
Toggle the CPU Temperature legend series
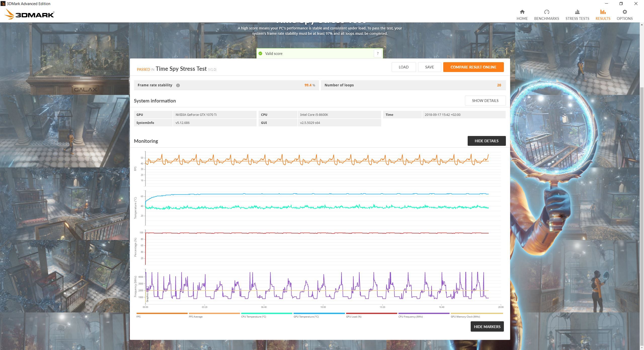267,315
